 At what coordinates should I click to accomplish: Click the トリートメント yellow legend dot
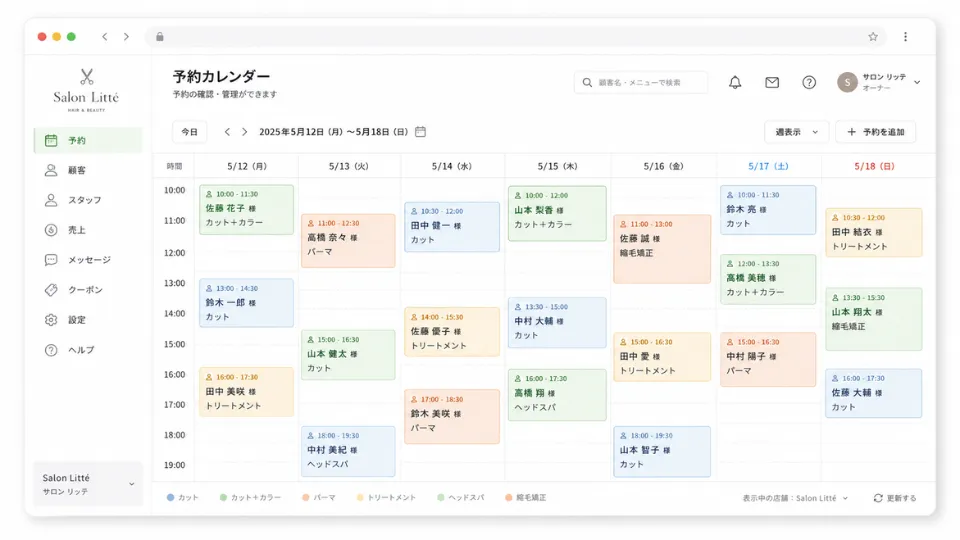[360, 497]
